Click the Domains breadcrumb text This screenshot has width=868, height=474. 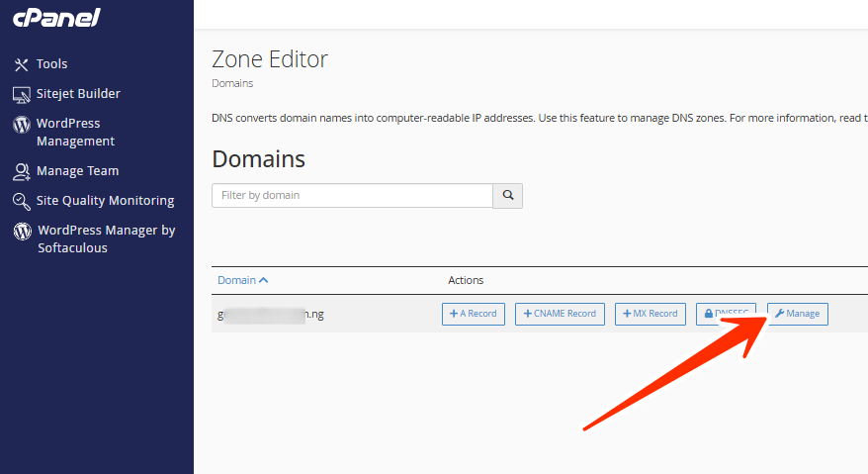point(232,83)
